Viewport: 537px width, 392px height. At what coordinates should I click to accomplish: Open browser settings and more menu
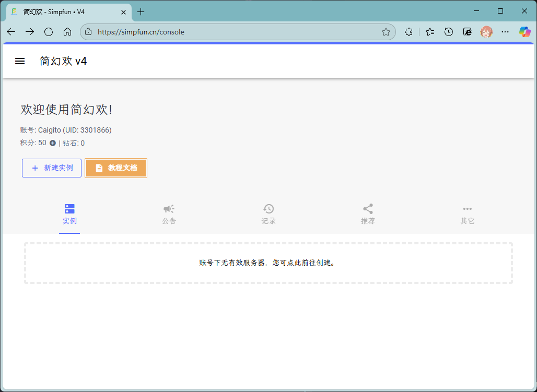(x=505, y=32)
